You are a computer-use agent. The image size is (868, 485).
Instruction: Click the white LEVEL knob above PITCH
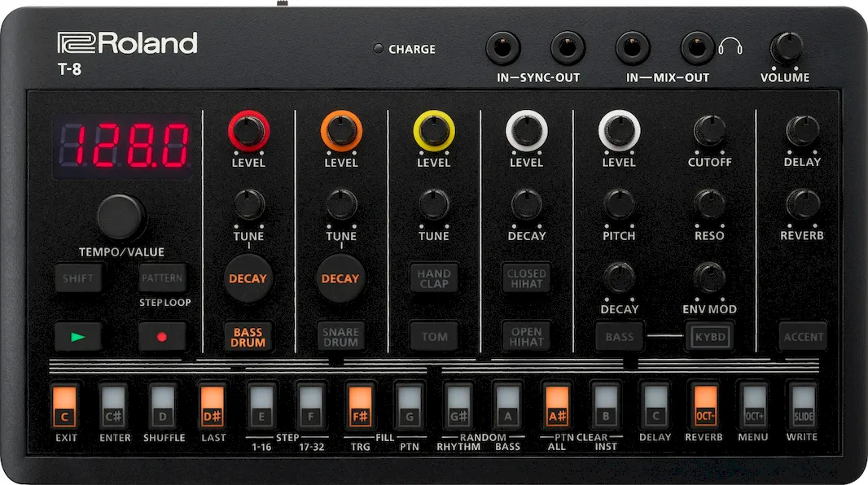click(620, 131)
